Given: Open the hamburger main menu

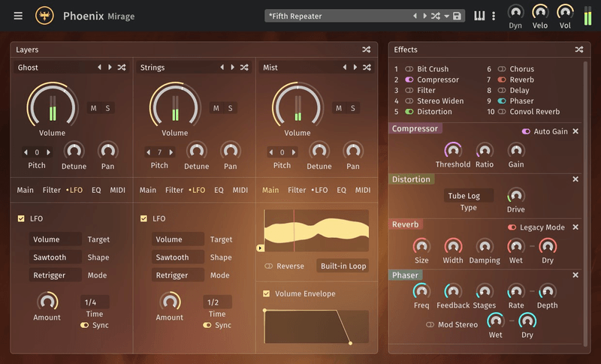Looking at the screenshot, I should tap(18, 16).
